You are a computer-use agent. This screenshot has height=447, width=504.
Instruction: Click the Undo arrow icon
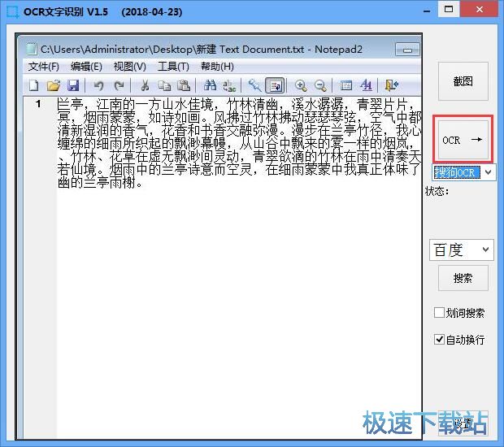click(98, 85)
